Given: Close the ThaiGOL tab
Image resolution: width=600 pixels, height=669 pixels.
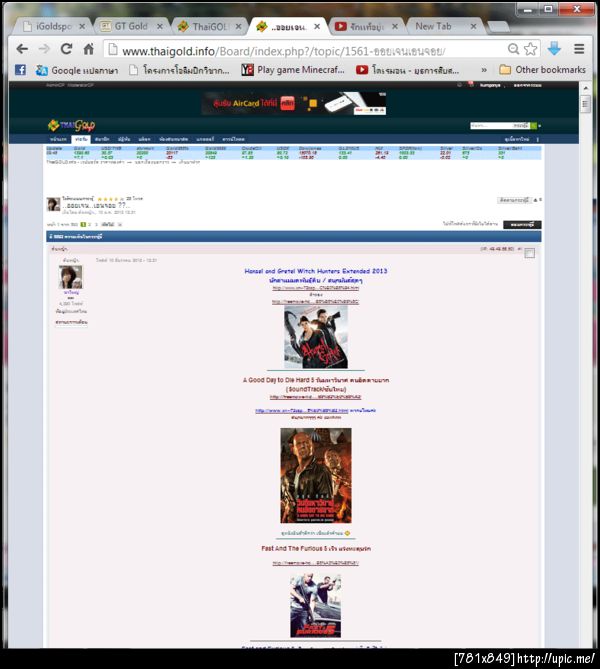Looking at the screenshot, I should 239,26.
